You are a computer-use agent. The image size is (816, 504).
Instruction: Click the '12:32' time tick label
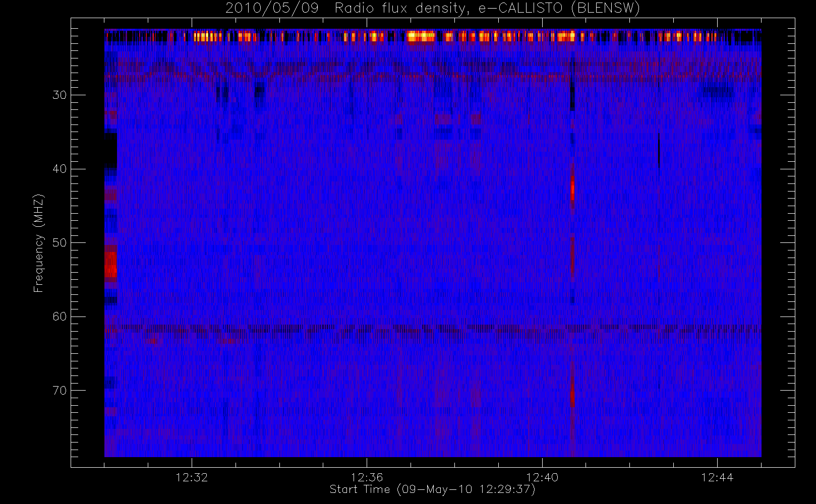coord(192,477)
